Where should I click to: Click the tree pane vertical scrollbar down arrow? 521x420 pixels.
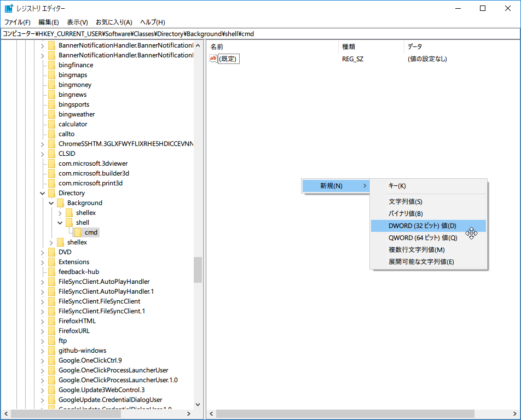click(198, 405)
